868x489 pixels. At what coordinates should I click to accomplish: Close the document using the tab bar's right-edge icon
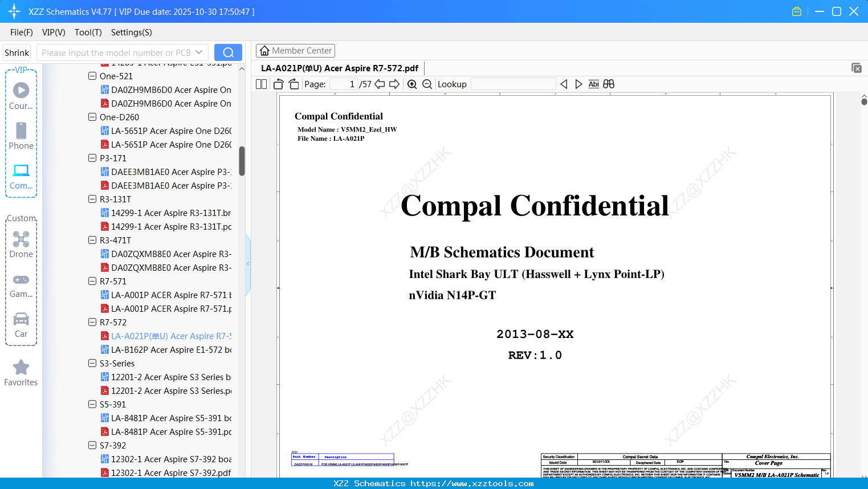856,68
